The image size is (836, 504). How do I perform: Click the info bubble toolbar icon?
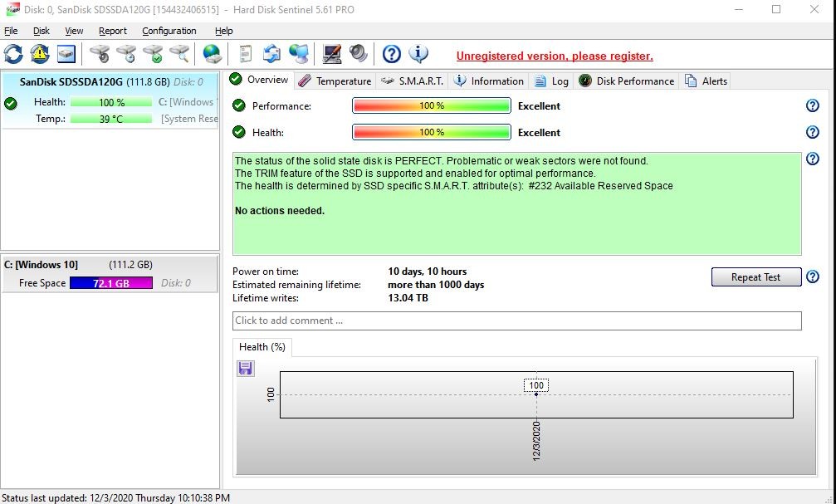coord(418,54)
